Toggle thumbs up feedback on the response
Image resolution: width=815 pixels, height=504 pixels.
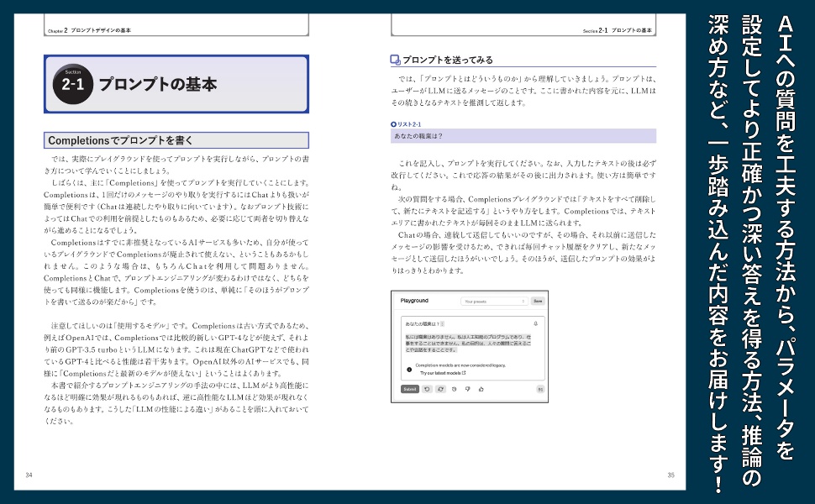pyautogui.click(x=481, y=389)
